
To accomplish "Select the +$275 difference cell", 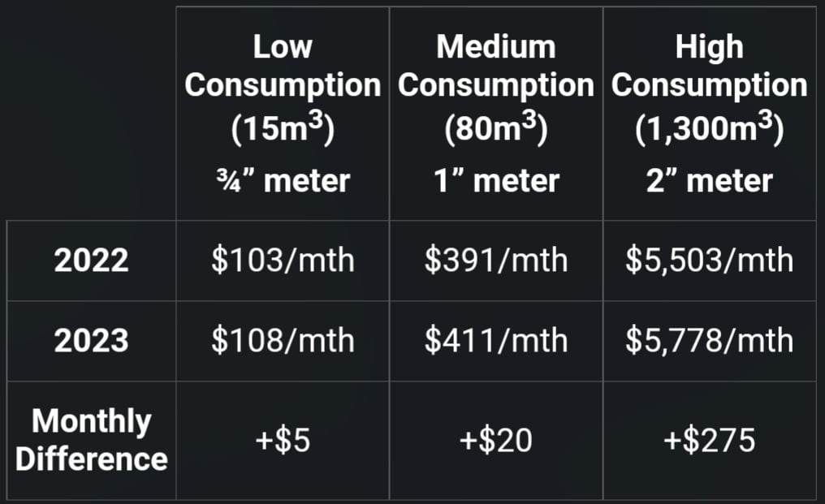I will coord(709,441).
